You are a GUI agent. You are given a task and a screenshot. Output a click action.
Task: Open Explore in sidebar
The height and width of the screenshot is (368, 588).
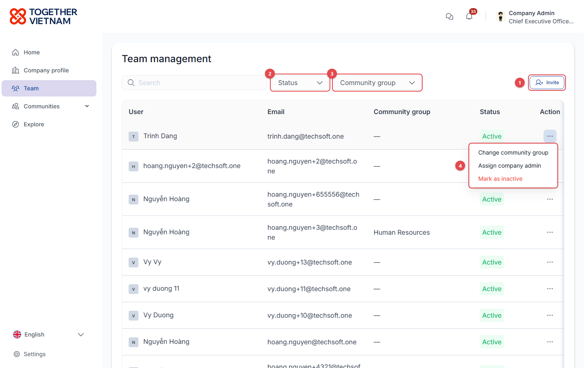(x=49, y=124)
